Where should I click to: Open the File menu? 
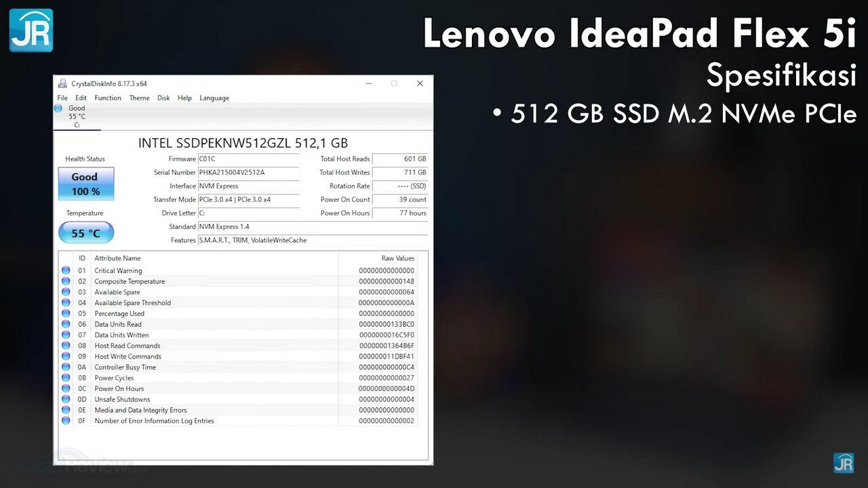click(62, 98)
